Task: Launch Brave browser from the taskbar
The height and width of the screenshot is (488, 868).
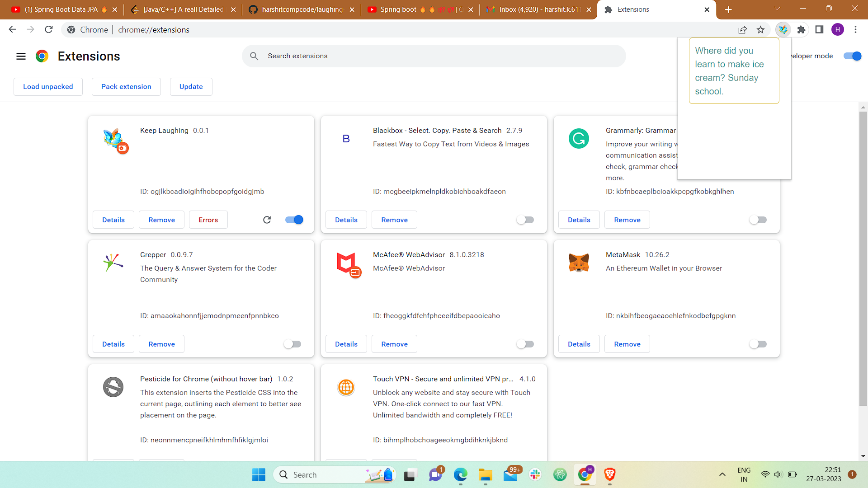Action: coord(609,475)
